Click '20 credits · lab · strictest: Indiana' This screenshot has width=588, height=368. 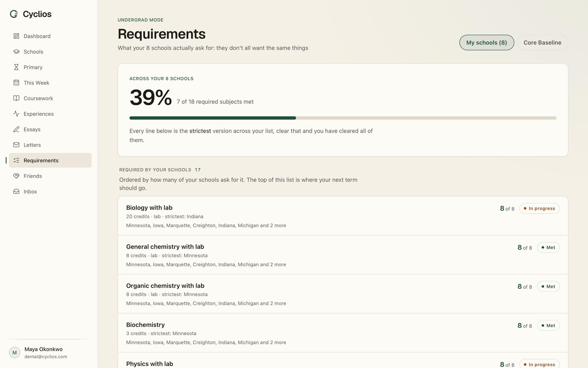[165, 216]
